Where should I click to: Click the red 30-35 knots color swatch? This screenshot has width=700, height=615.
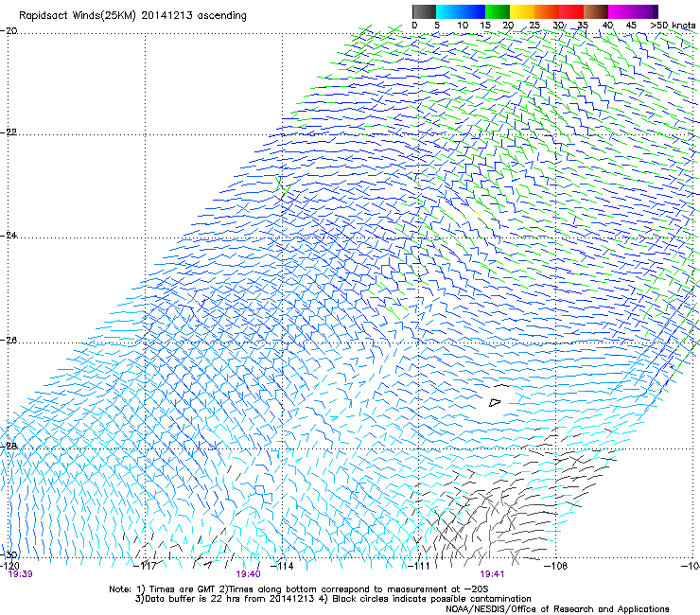[x=571, y=11]
